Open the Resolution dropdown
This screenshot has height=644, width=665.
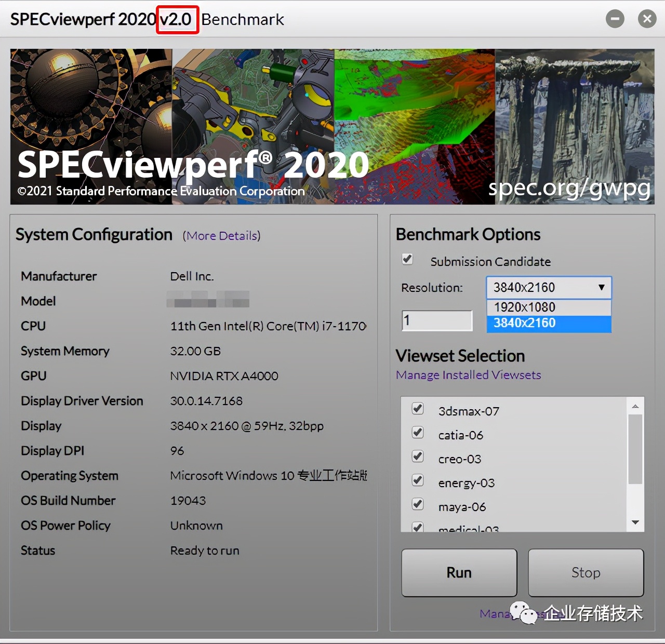[x=602, y=287]
